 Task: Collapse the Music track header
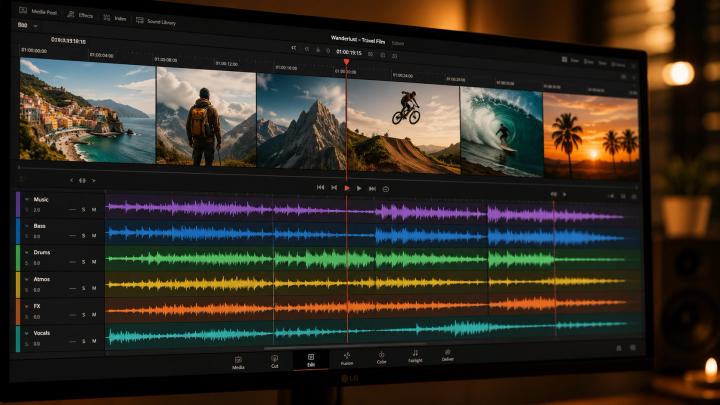click(27, 199)
